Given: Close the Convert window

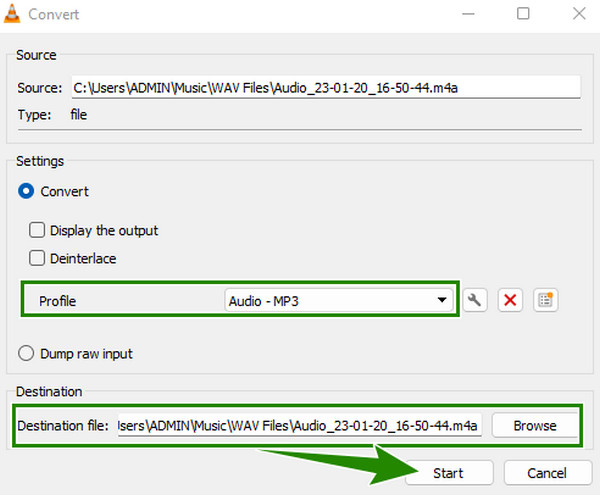Looking at the screenshot, I should (579, 14).
